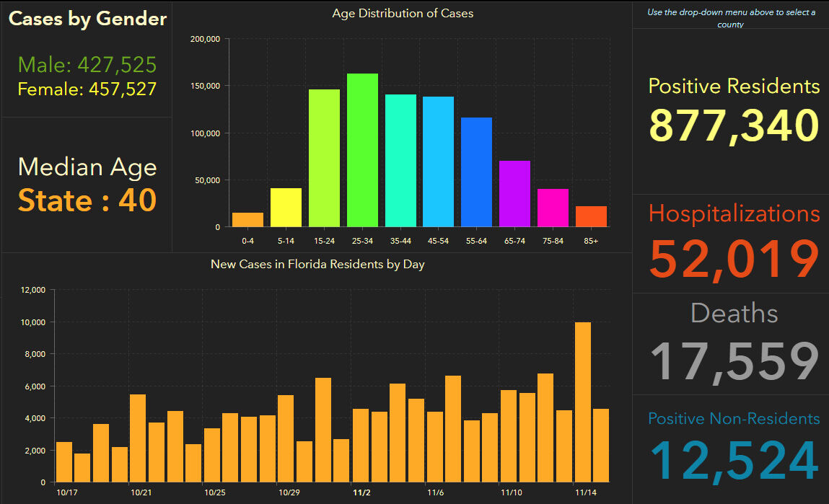Select the purple 65-74 age bar
The width and height of the screenshot is (829, 504).
pyautogui.click(x=514, y=194)
